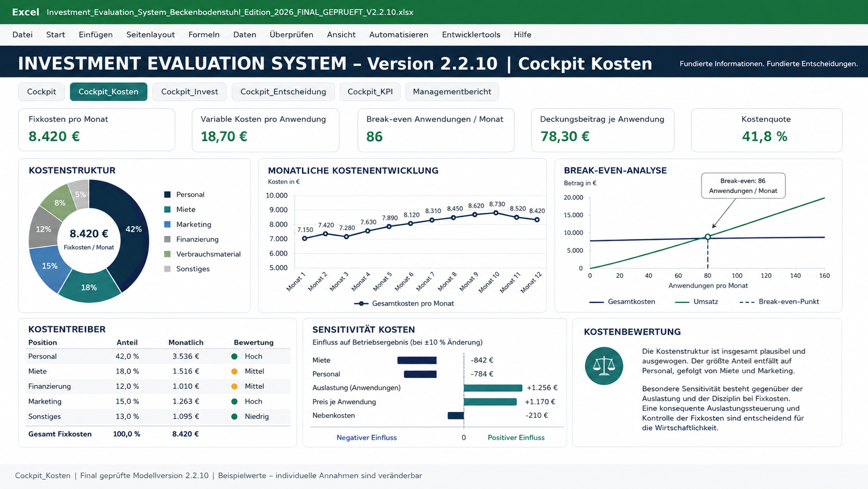Click the green status dot for Marketing row
Viewport: 868px width, 489px height.
pyautogui.click(x=234, y=402)
